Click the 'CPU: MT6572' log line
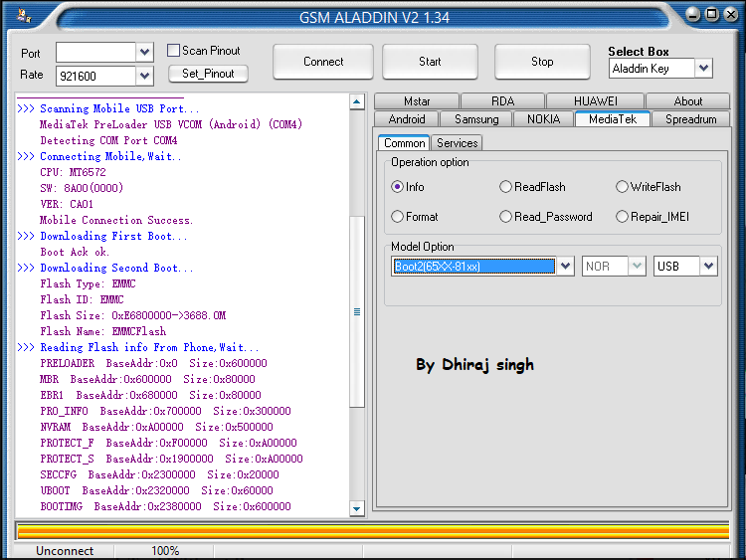 point(73,172)
